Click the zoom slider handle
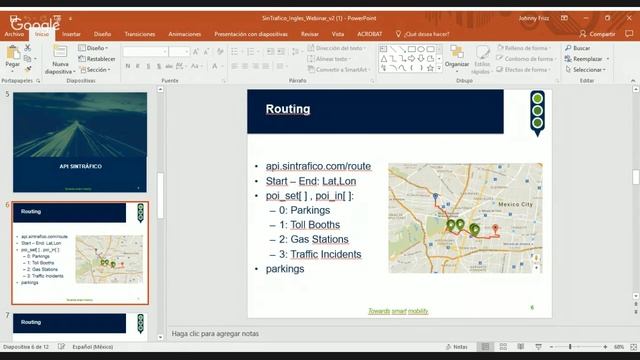 coord(570,347)
